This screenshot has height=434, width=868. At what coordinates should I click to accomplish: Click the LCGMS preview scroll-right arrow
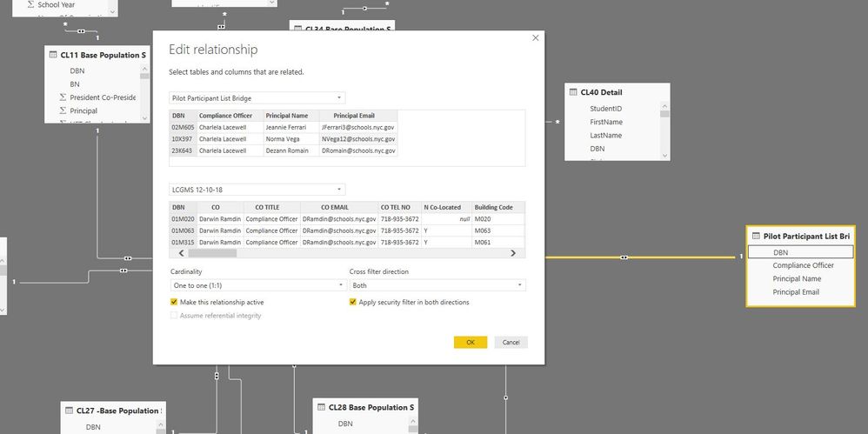pos(513,253)
